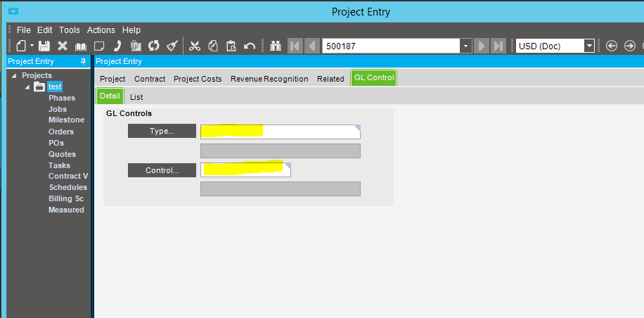Open the Edit menu

(x=45, y=30)
